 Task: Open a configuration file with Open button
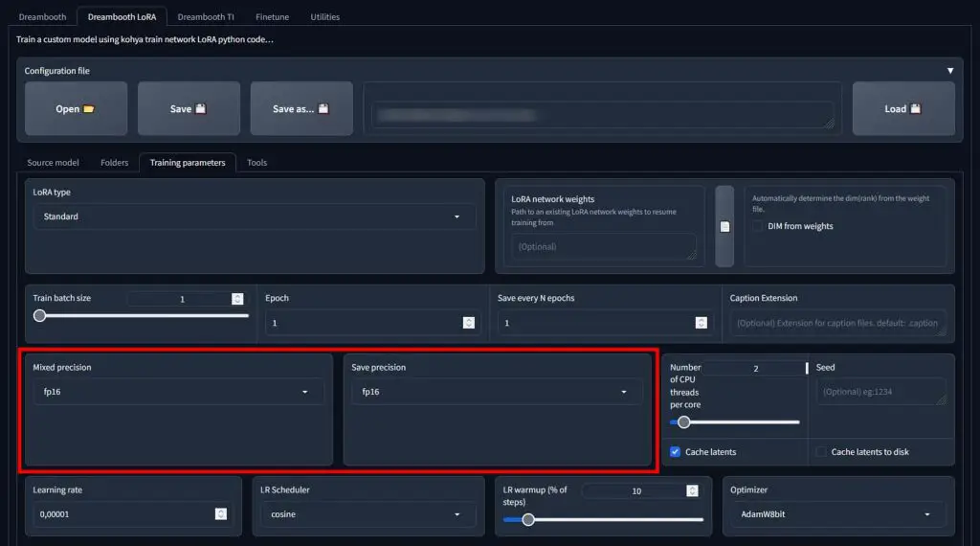point(76,109)
